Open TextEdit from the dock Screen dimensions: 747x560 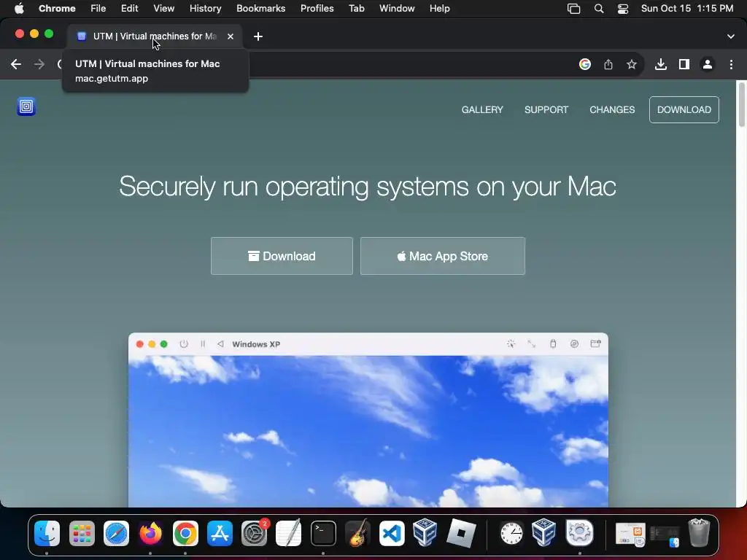click(x=289, y=533)
